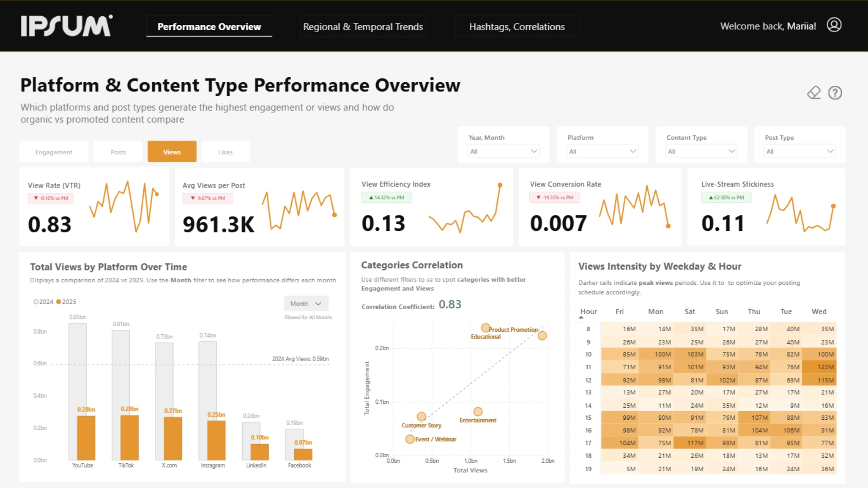The width and height of the screenshot is (868, 488).
Task: Open the Platform filter dropdown
Action: click(602, 151)
